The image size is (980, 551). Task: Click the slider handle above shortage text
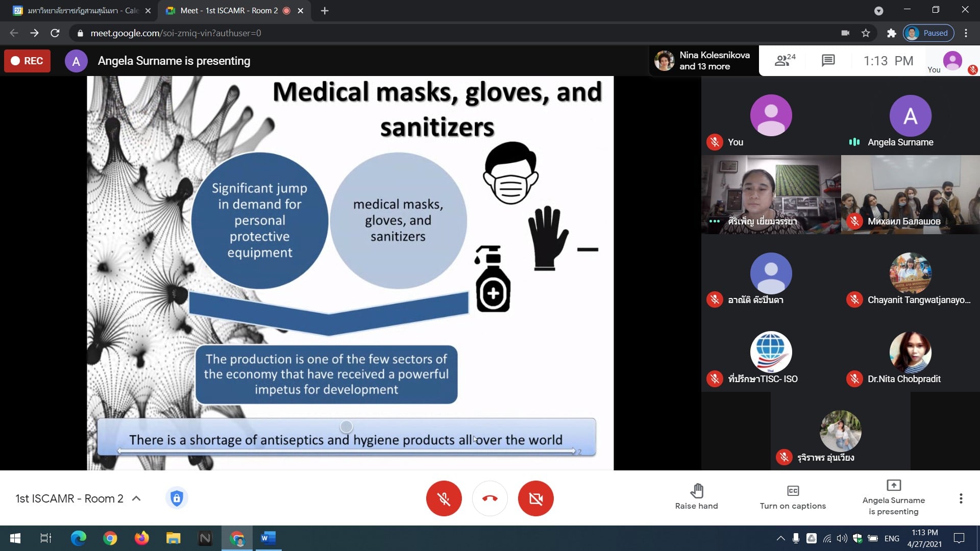[346, 427]
